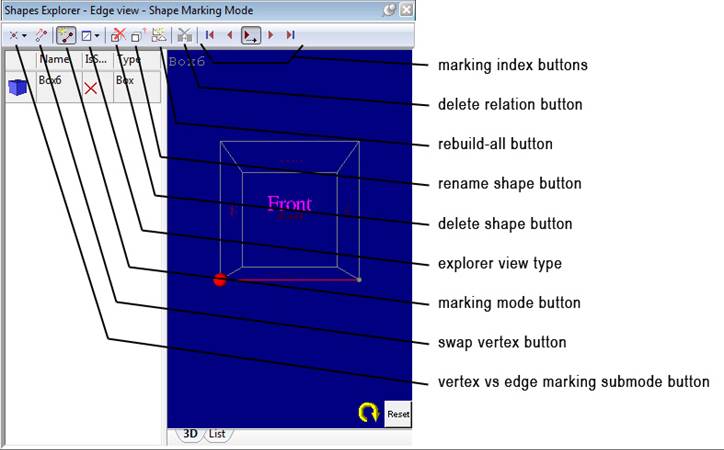
Task: Click the rename shape button
Action: coord(138,35)
